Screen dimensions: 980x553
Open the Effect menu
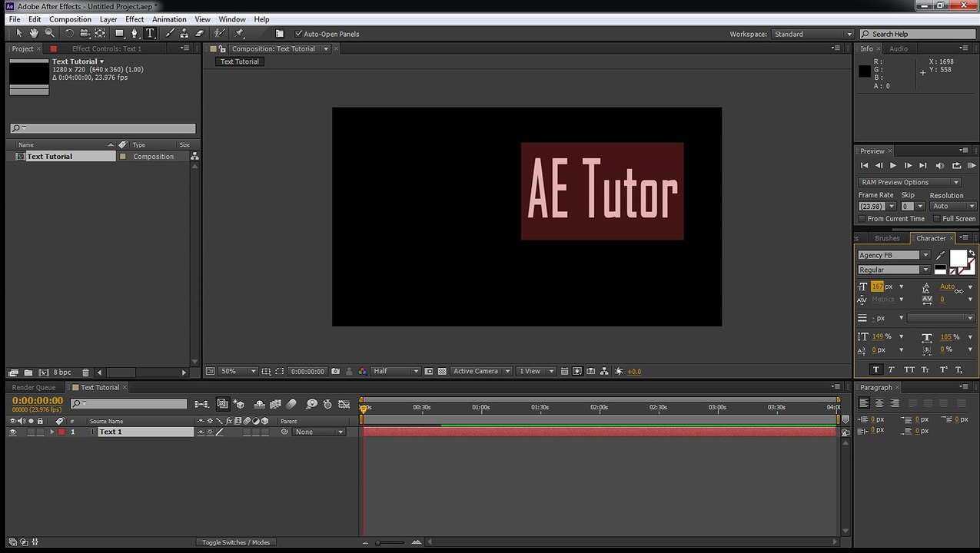point(135,19)
